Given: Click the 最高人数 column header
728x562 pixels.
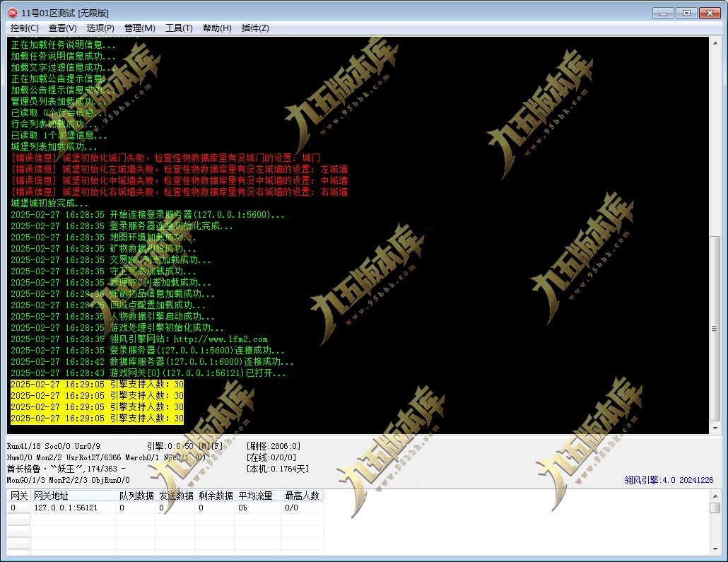Looking at the screenshot, I should click(303, 496).
